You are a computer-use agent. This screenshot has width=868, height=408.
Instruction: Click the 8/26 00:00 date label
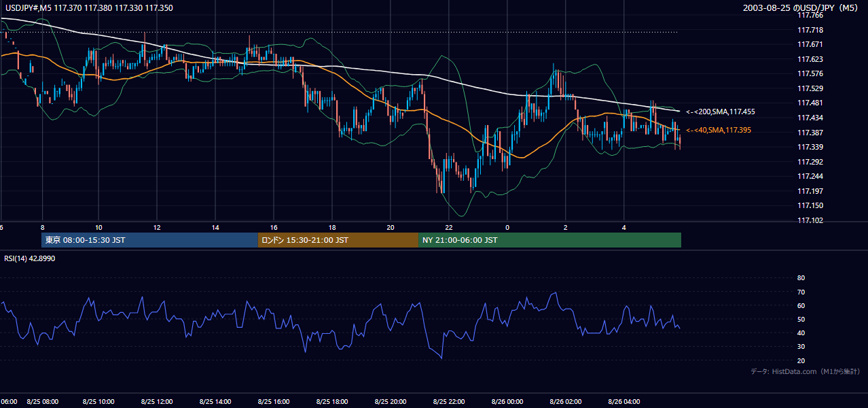point(507,402)
